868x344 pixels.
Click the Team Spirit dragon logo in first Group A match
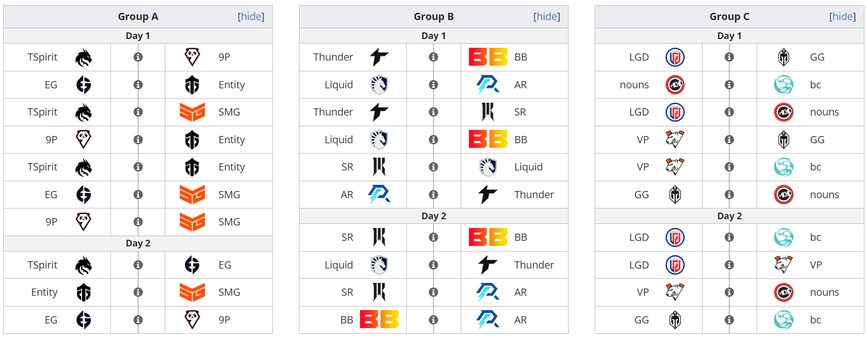point(83,58)
